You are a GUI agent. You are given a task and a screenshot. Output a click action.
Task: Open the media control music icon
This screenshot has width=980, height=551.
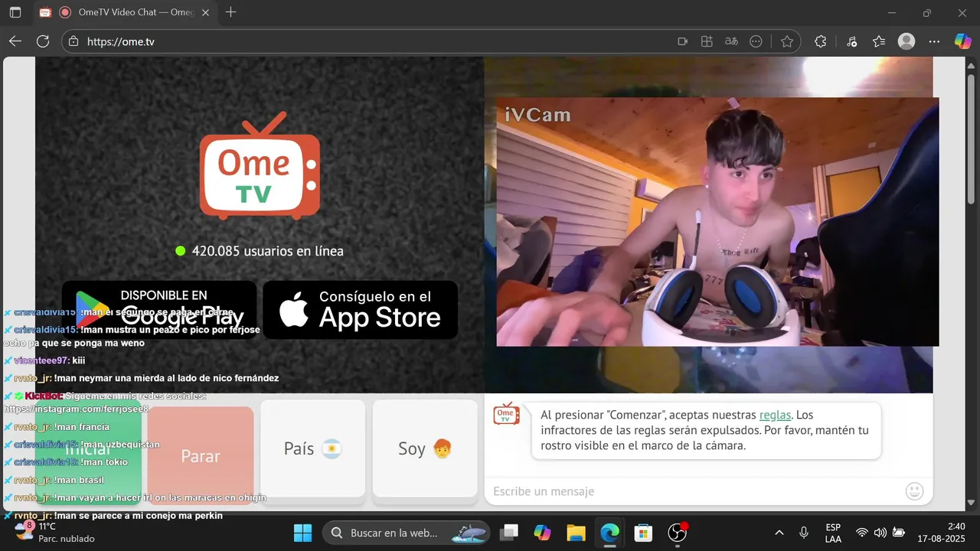[851, 41]
